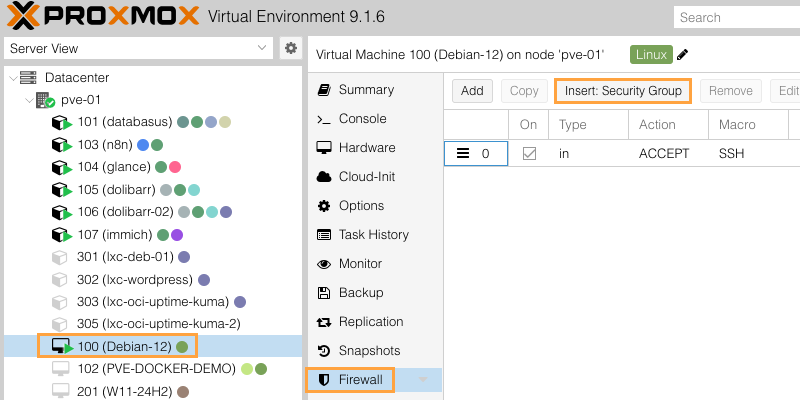Screen dimensions: 800x400
Task: Click the Monitor eye icon
Action: [x=323, y=264]
